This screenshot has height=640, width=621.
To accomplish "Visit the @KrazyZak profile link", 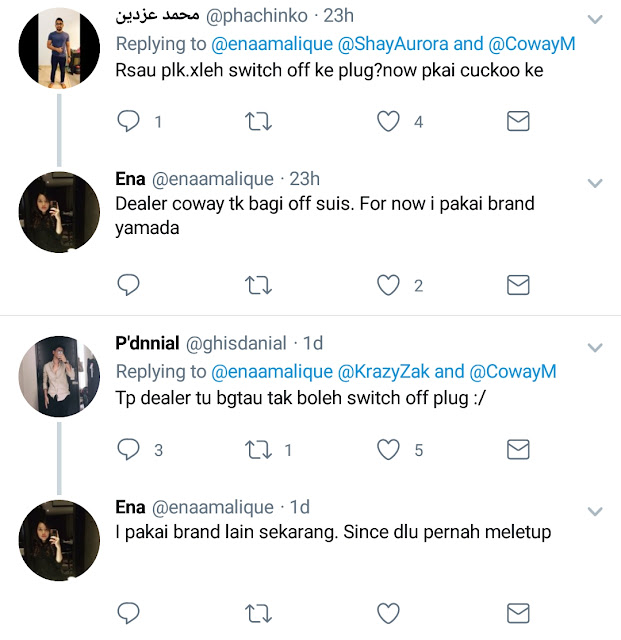I will pos(383,371).
